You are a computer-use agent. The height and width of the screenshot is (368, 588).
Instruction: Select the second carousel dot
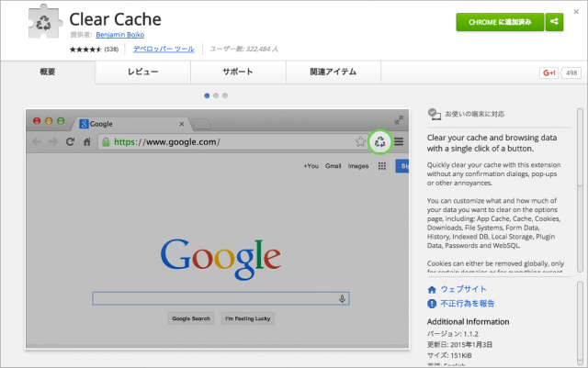click(215, 95)
